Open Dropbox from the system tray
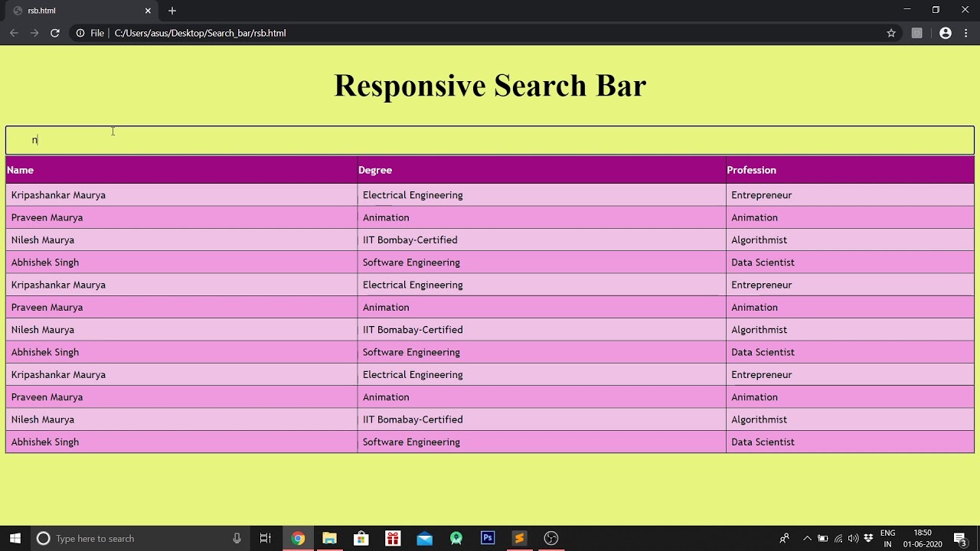Image resolution: width=980 pixels, height=551 pixels. pyautogui.click(x=868, y=538)
